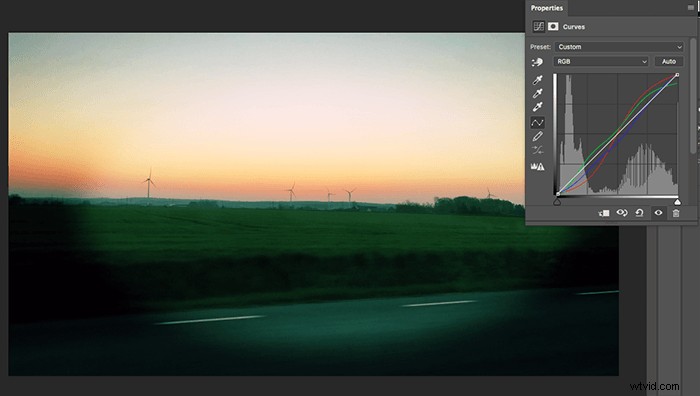Open the Preset dropdown showing Custom

[620, 47]
